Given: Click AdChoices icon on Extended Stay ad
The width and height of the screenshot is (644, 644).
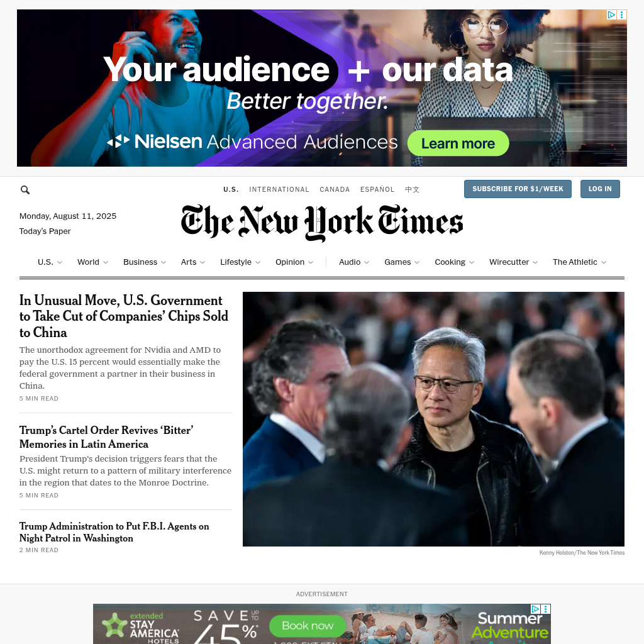Looking at the screenshot, I should pyautogui.click(x=535, y=609).
